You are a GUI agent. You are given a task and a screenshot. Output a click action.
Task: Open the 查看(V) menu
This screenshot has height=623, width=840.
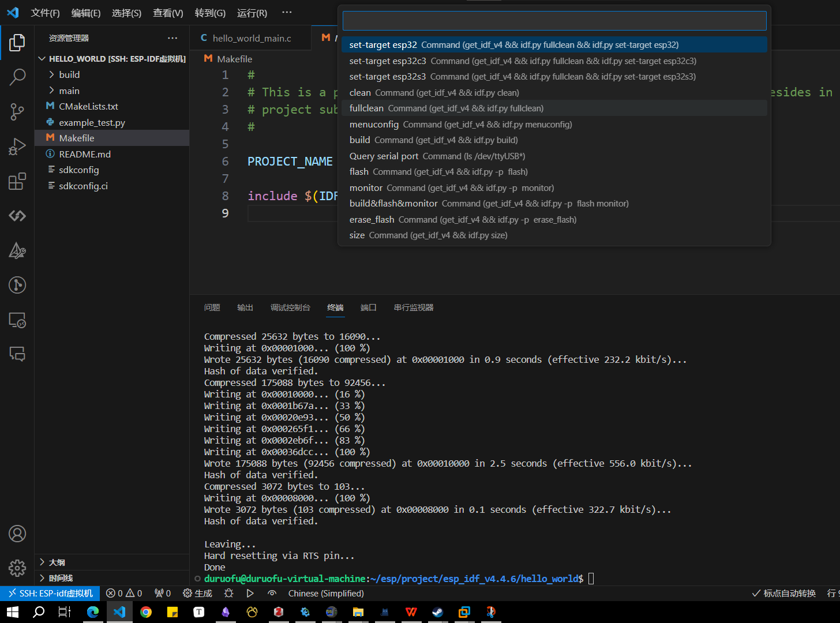tap(168, 13)
